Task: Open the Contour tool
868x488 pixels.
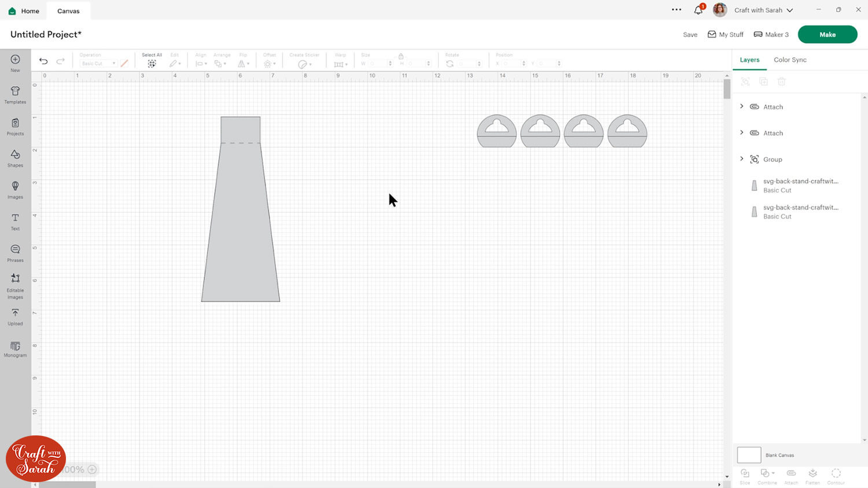Action: coord(836,475)
